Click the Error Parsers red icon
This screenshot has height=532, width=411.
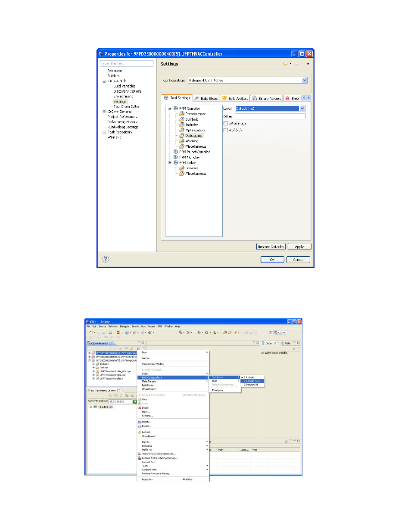[x=287, y=98]
